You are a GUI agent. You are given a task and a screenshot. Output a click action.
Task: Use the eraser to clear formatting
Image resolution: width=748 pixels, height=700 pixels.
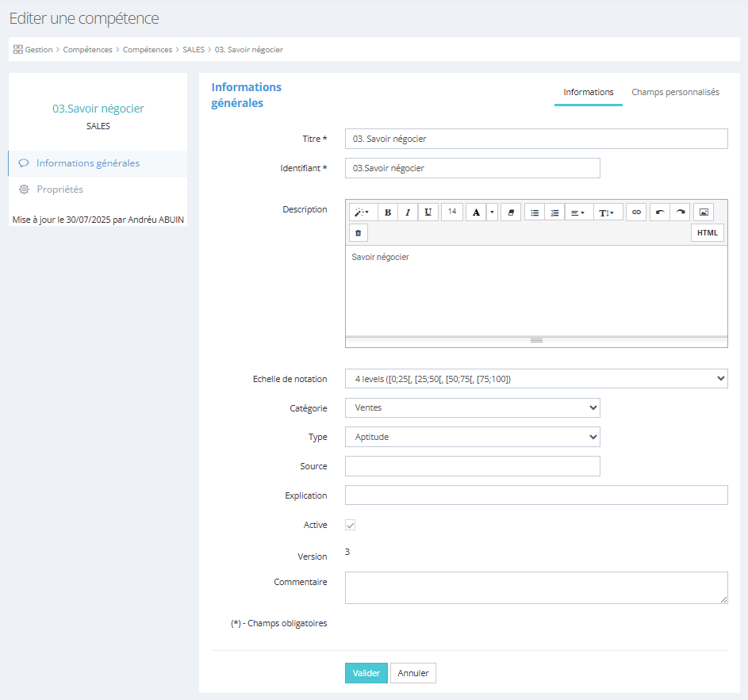click(511, 212)
